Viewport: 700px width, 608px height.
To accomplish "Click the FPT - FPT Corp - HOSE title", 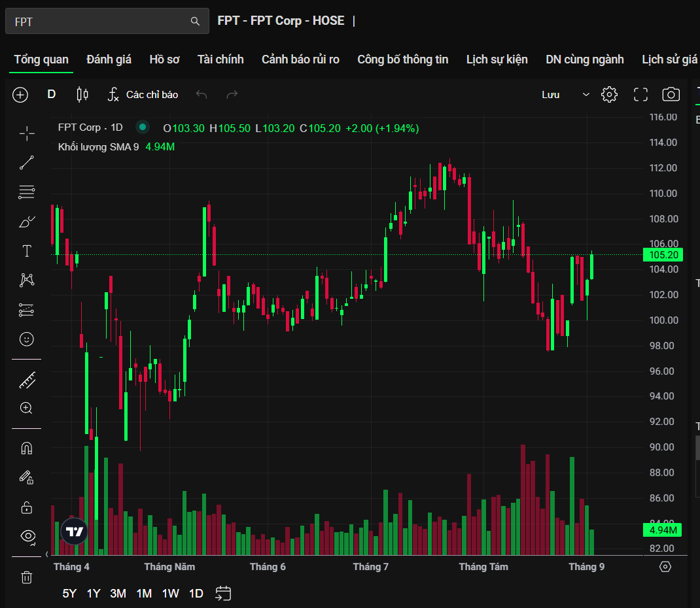I will tap(281, 20).
